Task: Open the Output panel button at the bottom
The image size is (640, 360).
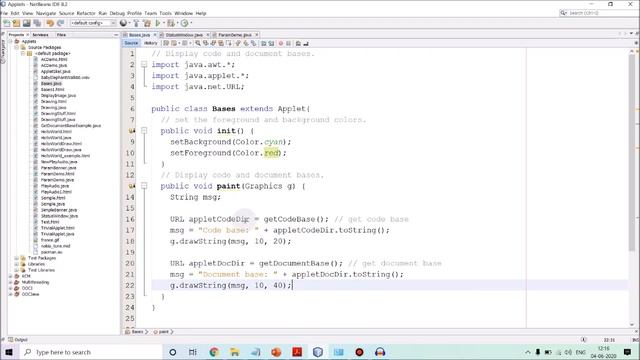Action: point(18,340)
